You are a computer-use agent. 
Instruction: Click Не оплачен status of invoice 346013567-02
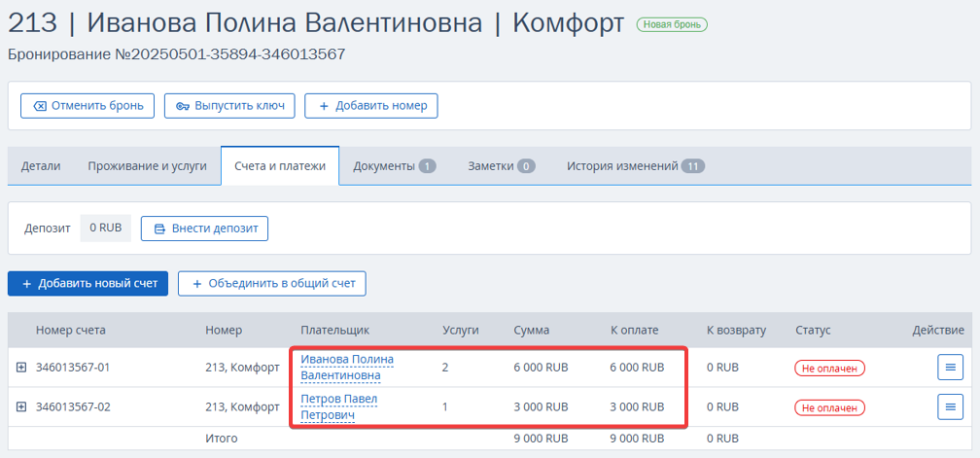(829, 407)
